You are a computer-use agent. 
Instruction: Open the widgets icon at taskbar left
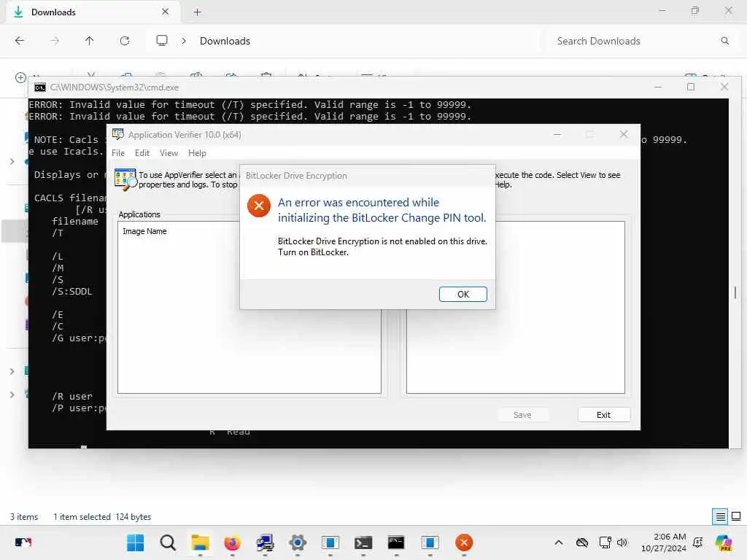click(23, 542)
